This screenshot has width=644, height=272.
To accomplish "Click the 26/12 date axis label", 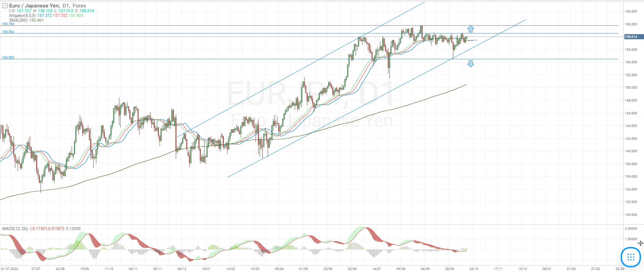I will [x=182, y=269].
